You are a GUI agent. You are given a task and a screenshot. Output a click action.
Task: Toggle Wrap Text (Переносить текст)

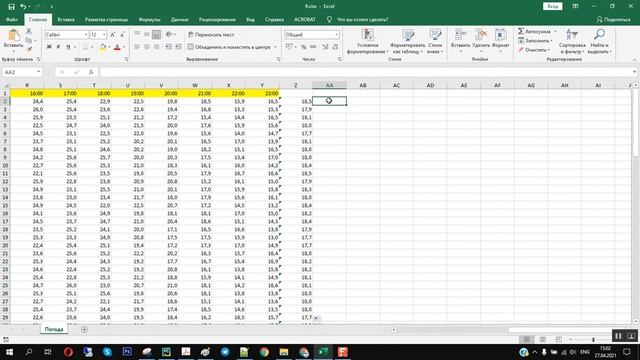tap(211, 35)
